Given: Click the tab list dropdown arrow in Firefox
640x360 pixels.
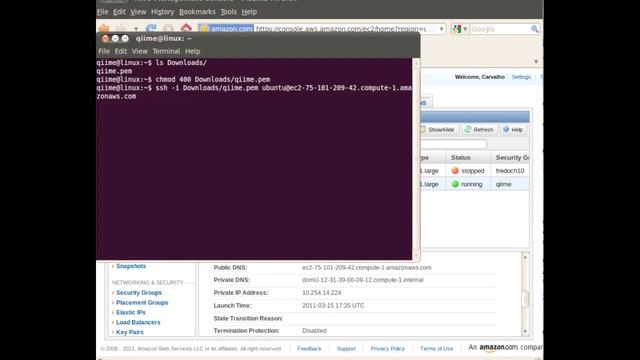Looking at the screenshot, I should 536,62.
